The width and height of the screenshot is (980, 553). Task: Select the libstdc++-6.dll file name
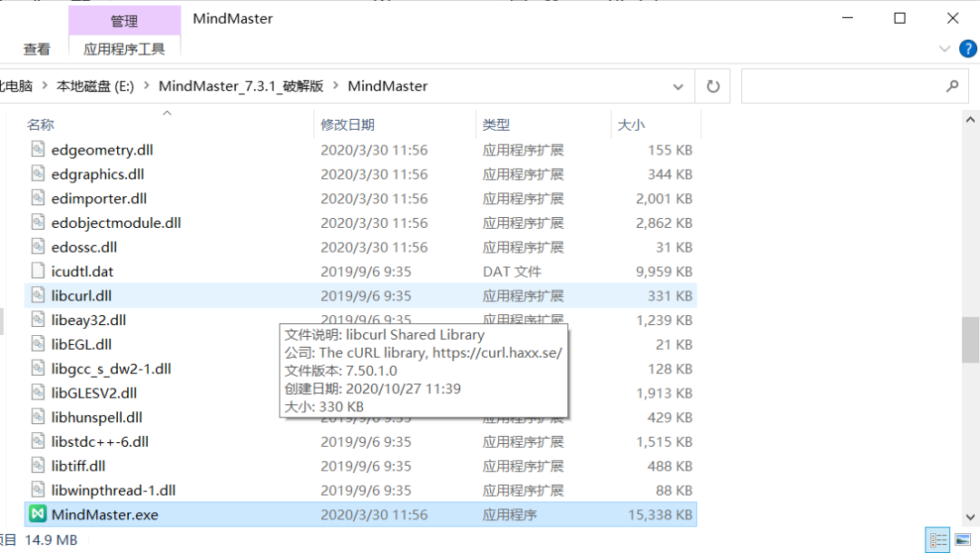pos(100,441)
